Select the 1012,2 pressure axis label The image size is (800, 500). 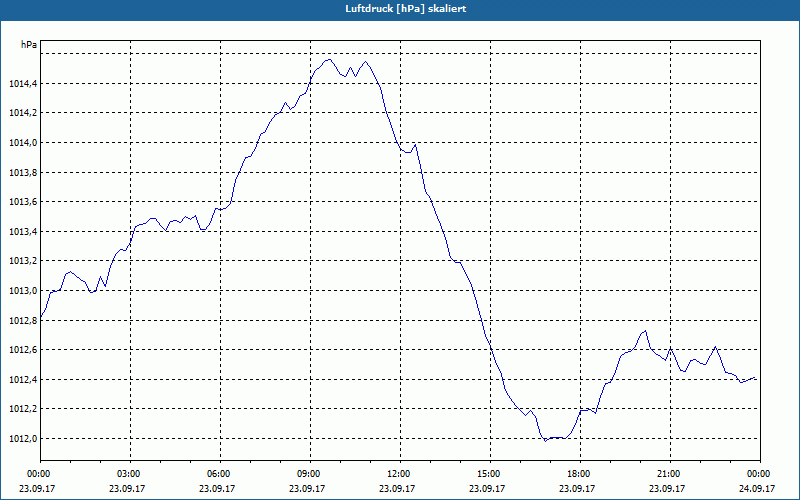[23, 409]
